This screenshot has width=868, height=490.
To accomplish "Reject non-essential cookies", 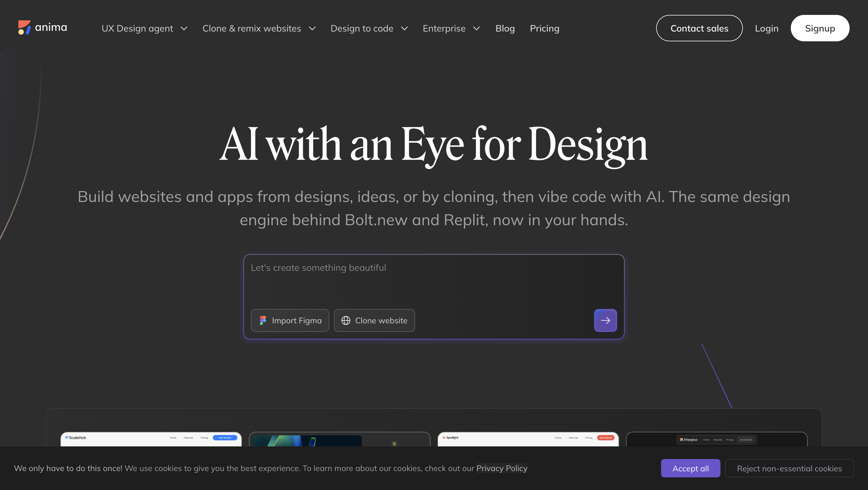I will pos(789,468).
